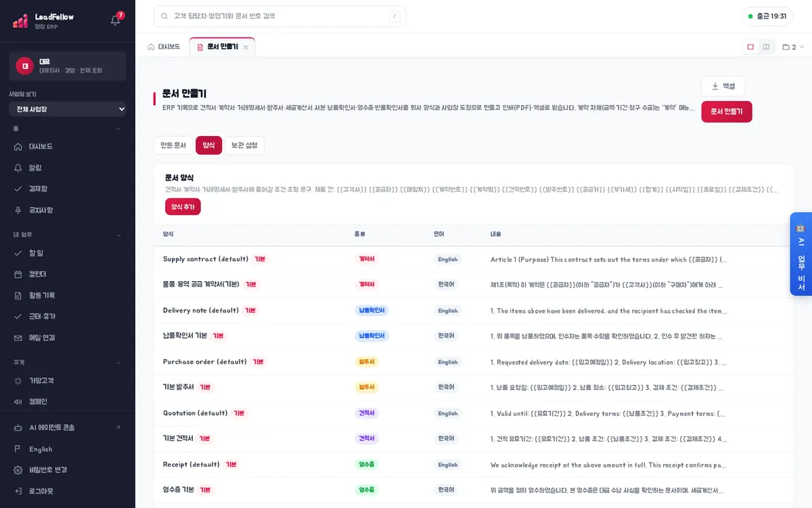Image resolution: width=812 pixels, height=508 pixels.
Task: Open the 전체 사업장 dropdown
Action: (x=68, y=109)
